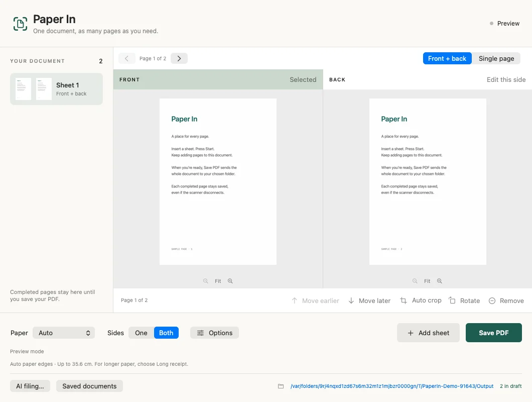
Task: Add a new sheet to the document
Action: 428,333
